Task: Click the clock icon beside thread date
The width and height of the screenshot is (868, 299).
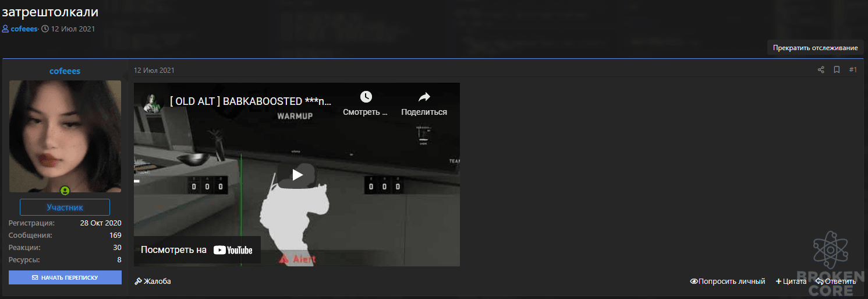Action: point(45,29)
